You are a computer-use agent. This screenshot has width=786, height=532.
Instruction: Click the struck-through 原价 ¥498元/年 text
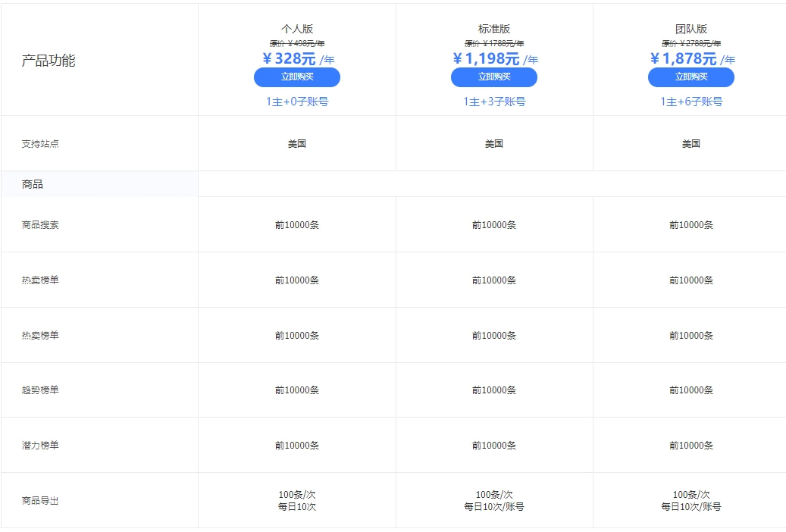pyautogui.click(x=297, y=43)
